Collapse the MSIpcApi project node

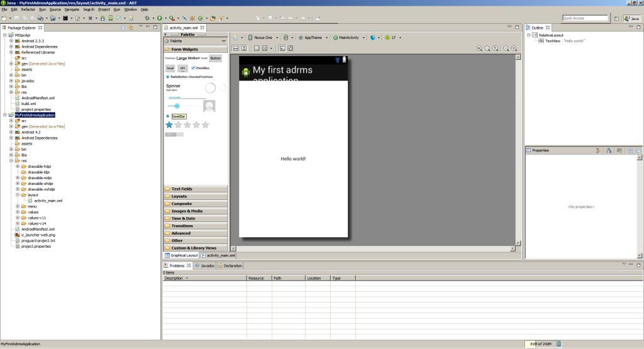(x=5, y=35)
